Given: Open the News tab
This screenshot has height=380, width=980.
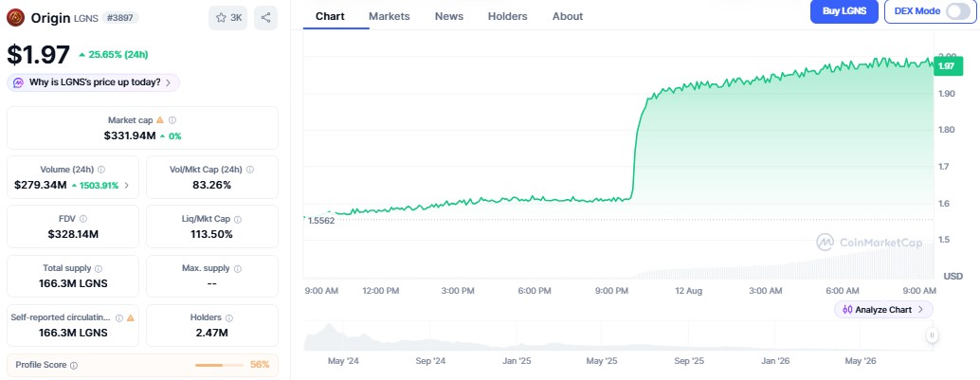Looking at the screenshot, I should [449, 16].
